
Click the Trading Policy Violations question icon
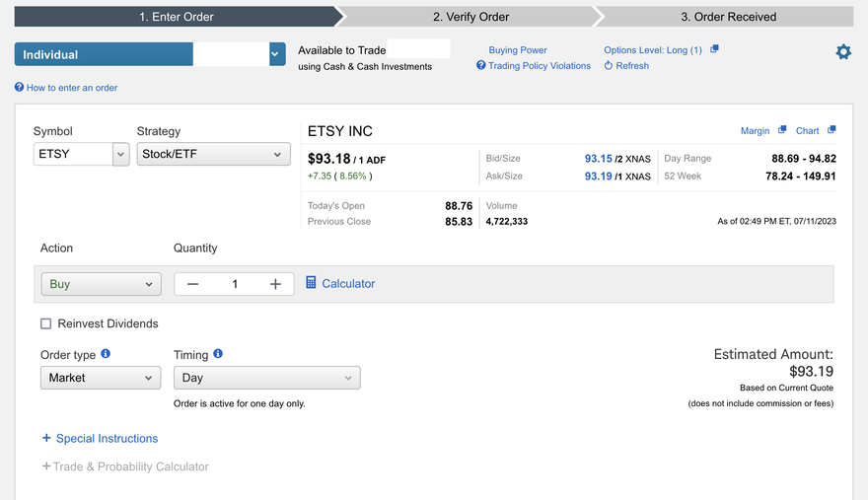pos(481,65)
